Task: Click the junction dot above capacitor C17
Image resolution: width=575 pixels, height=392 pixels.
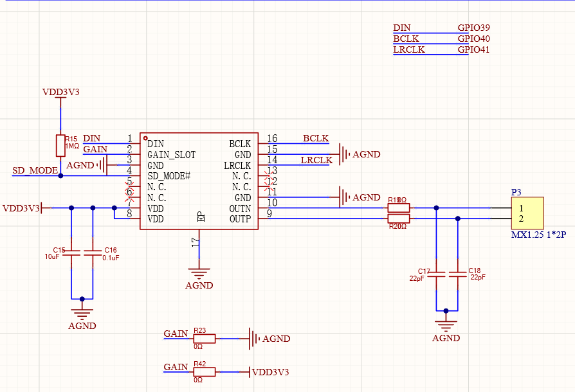Action: coord(436,208)
